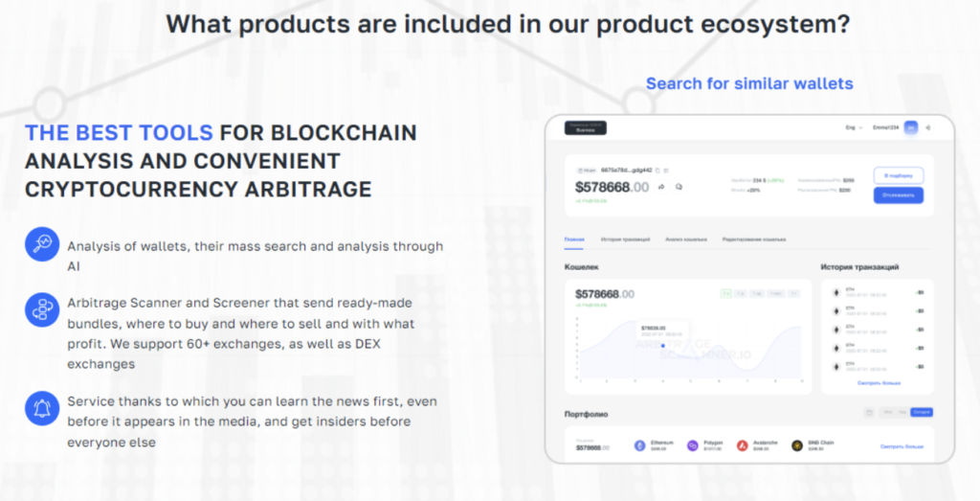Click the logout icon in dashboard header
Image resolution: width=980 pixels, height=501 pixels.
(928, 127)
